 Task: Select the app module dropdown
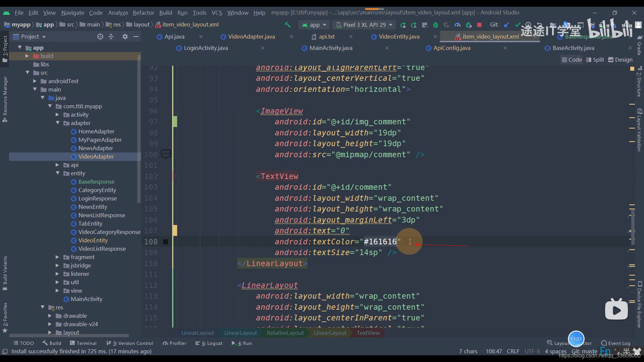314,24
